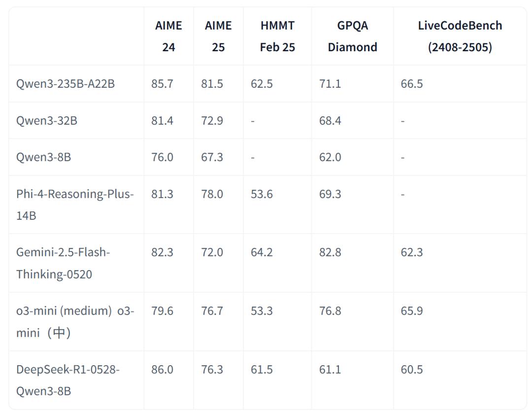Click Phi-4 HMMT score 53.6

262,194
